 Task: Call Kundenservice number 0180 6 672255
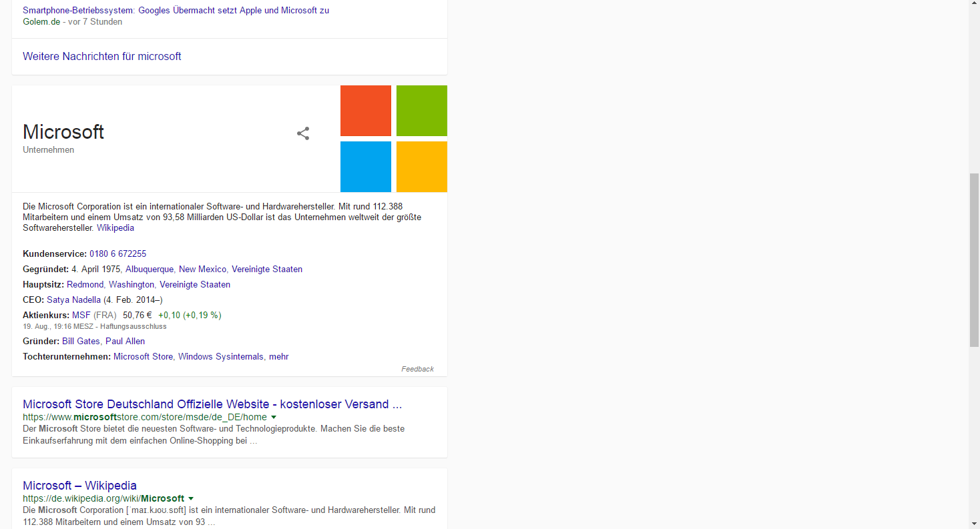click(117, 254)
